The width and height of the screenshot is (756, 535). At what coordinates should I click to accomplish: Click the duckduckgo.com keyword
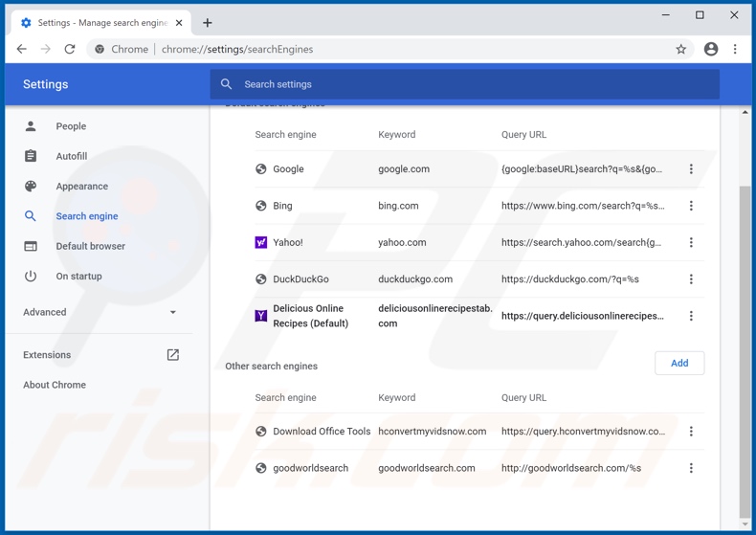[x=415, y=279]
